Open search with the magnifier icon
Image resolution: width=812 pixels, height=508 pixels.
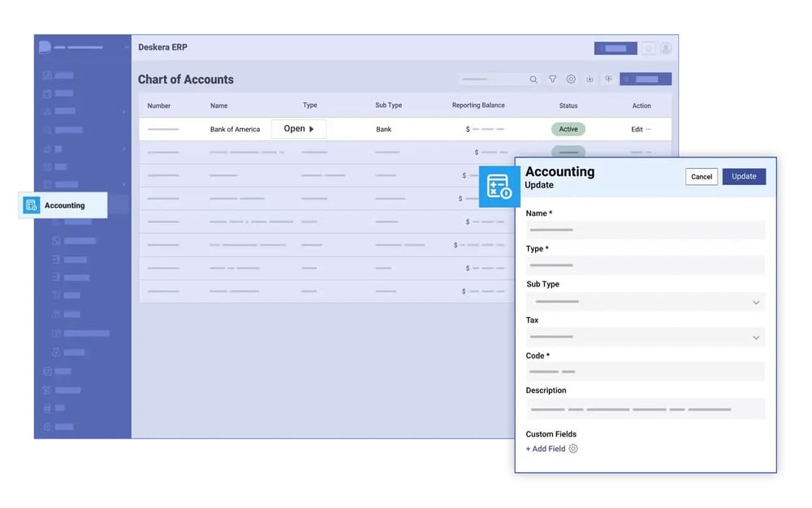point(533,79)
